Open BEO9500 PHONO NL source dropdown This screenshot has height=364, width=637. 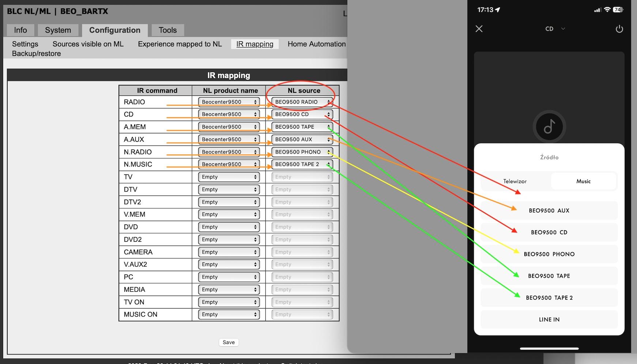(302, 152)
